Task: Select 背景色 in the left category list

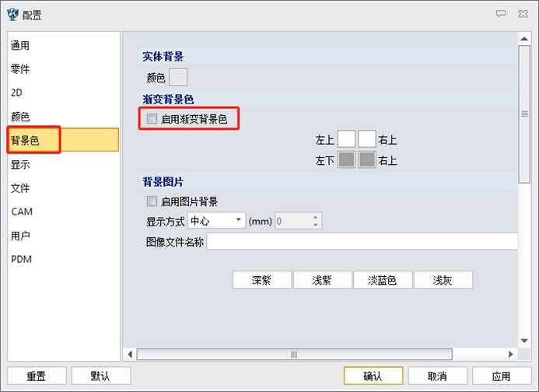Action: 25,140
